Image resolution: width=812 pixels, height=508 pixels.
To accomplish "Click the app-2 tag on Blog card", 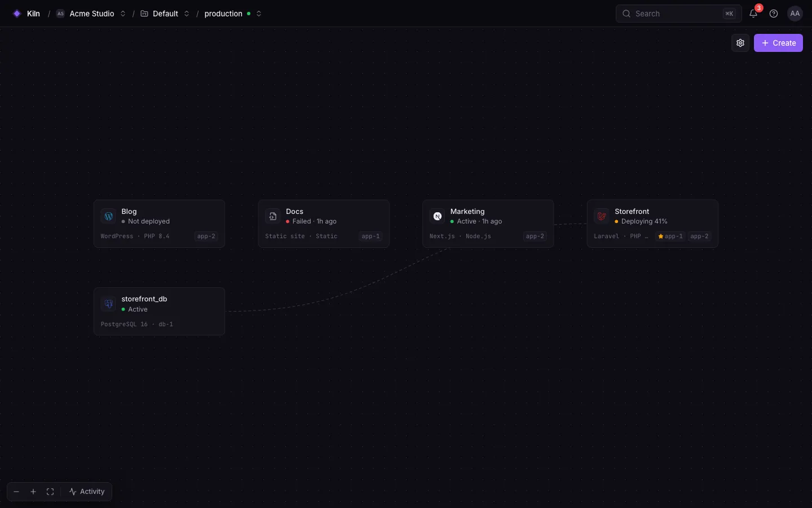I will (x=206, y=237).
